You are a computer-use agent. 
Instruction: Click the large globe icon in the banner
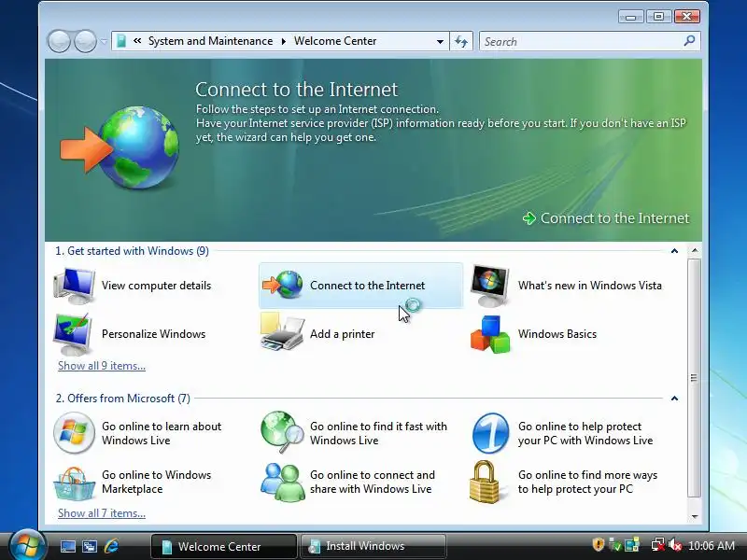[x=138, y=147]
